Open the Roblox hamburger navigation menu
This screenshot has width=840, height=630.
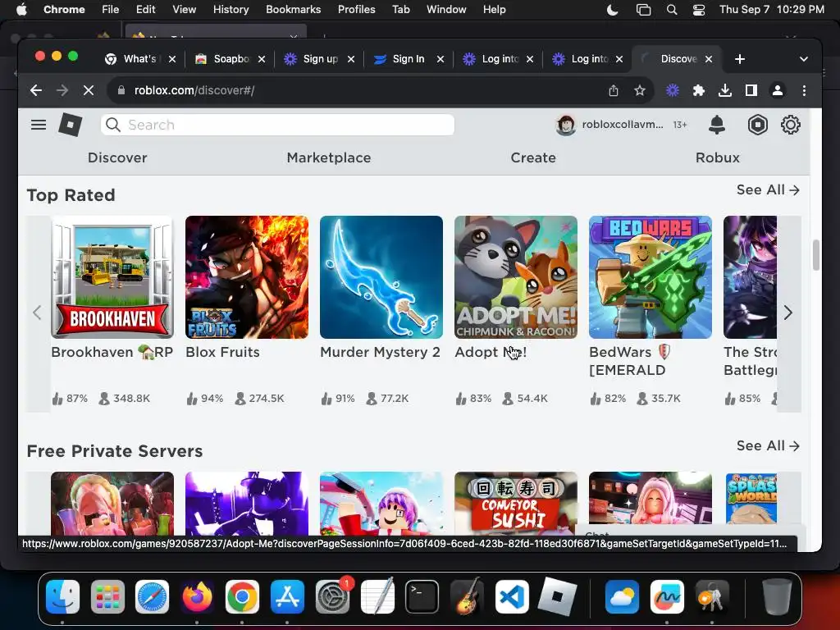click(38, 125)
